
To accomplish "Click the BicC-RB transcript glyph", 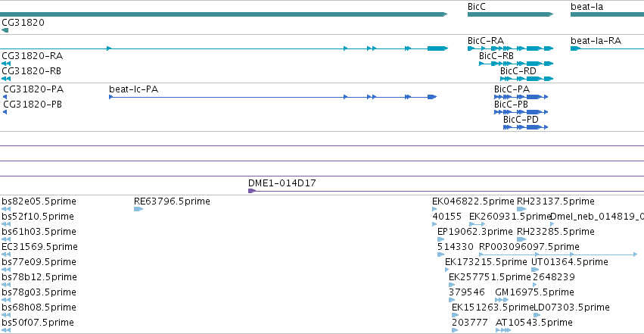I will pos(516,64).
